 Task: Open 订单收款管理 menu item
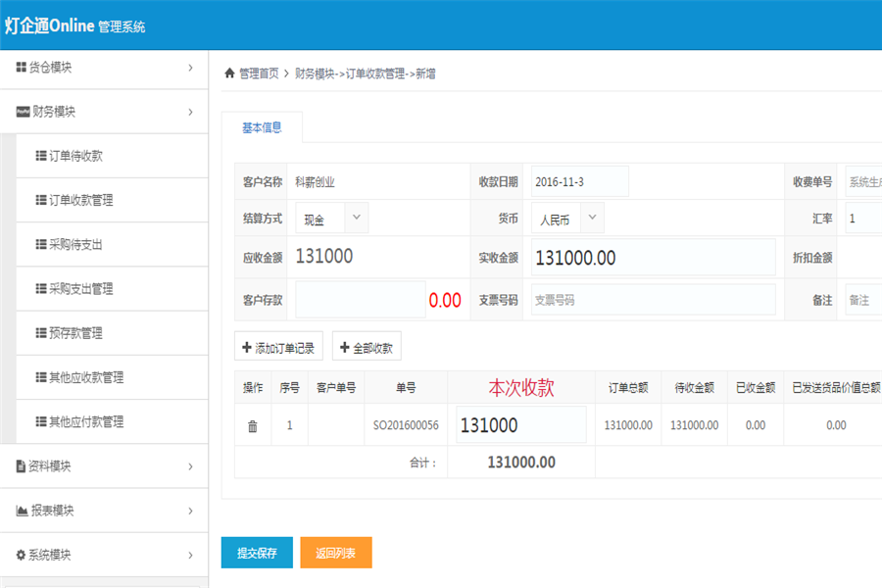112,200
